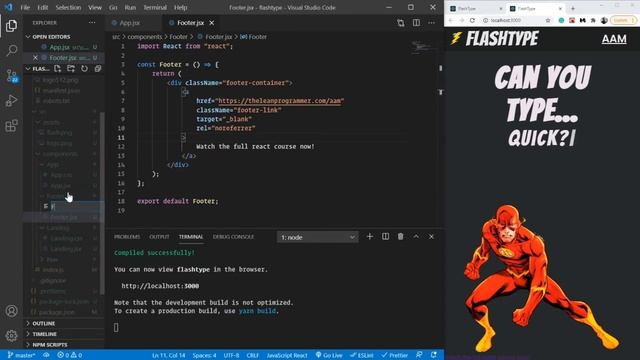Select first FlashType tab in Chrome
This screenshot has height=360, width=640.
[476, 8]
